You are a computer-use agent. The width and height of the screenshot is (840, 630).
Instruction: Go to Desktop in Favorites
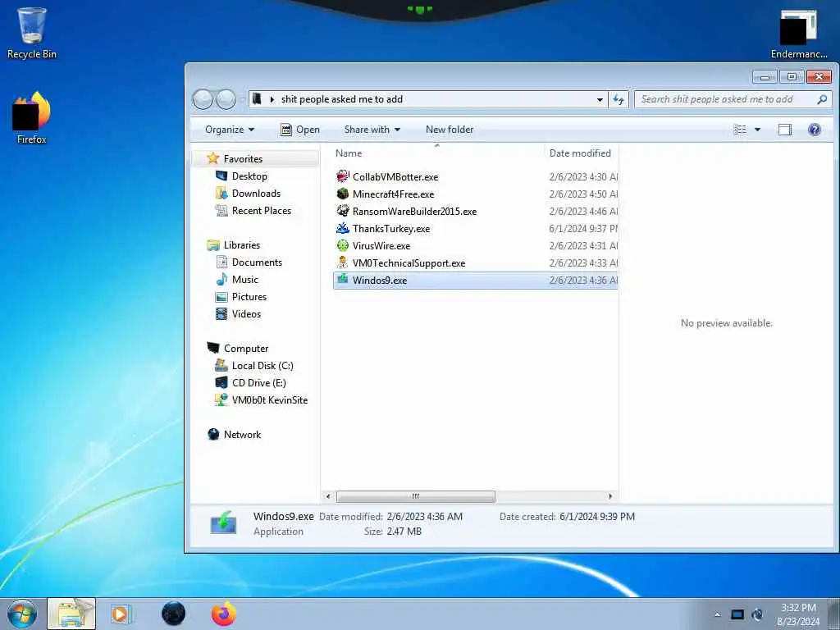[249, 176]
